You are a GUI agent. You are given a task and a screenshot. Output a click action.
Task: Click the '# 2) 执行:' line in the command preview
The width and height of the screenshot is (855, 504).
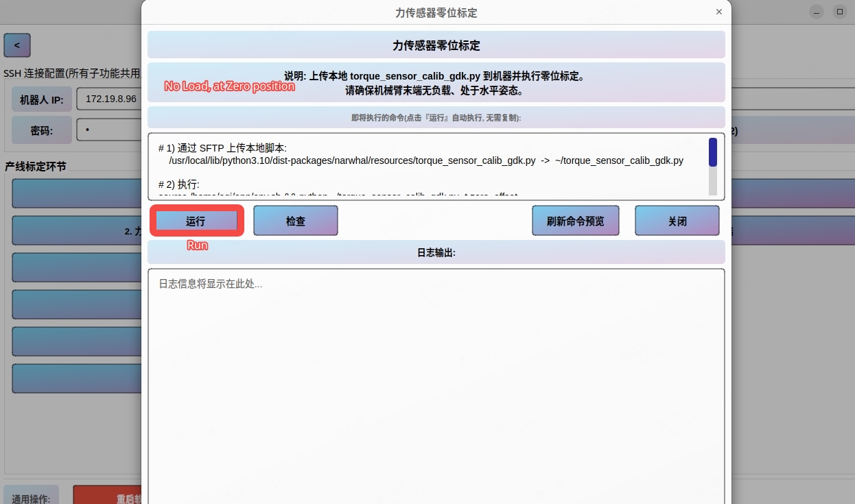[x=178, y=184]
